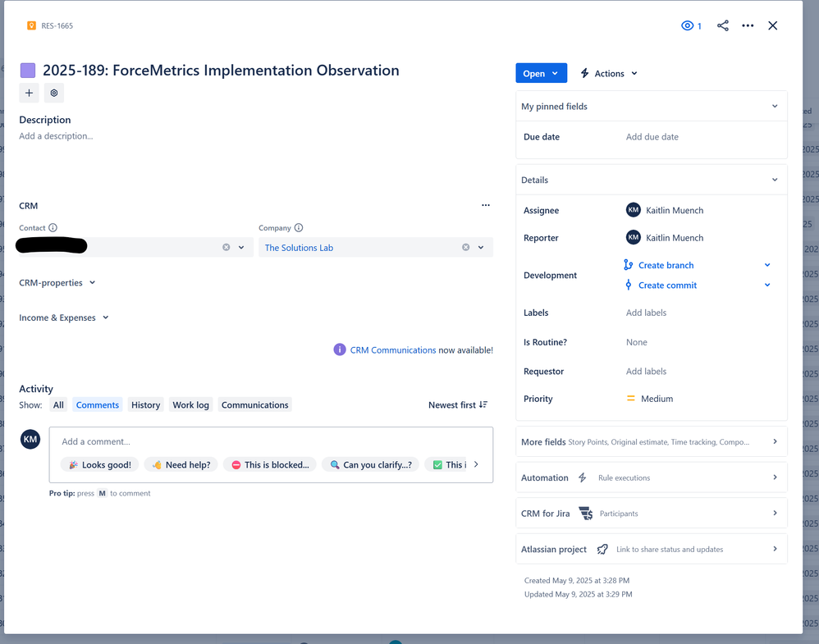Switch to the Work log tab
The height and width of the screenshot is (644, 819).
[x=190, y=404]
